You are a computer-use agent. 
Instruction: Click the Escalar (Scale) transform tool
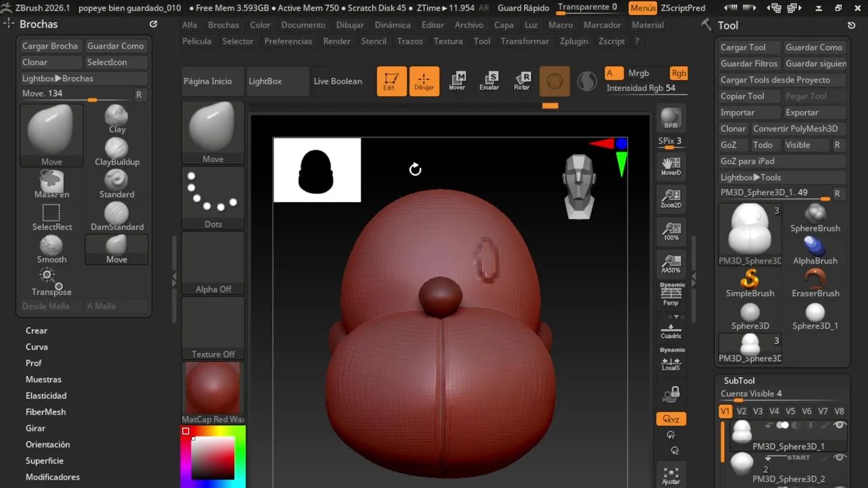[490, 81]
